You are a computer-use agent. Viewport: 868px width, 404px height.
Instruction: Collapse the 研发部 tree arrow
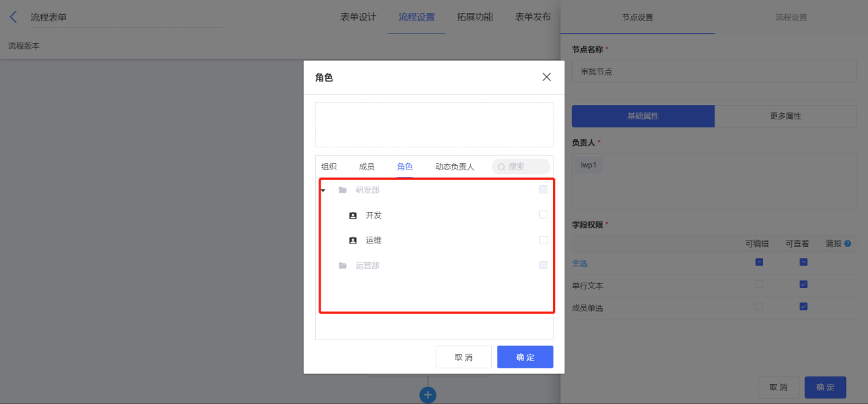tap(323, 190)
